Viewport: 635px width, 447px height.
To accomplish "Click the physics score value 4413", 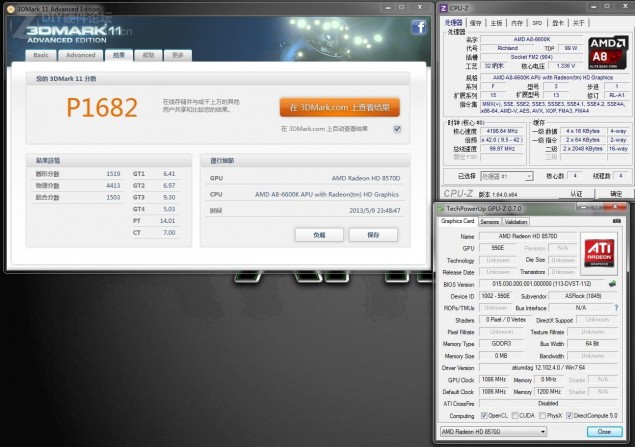I will pyautogui.click(x=113, y=185).
